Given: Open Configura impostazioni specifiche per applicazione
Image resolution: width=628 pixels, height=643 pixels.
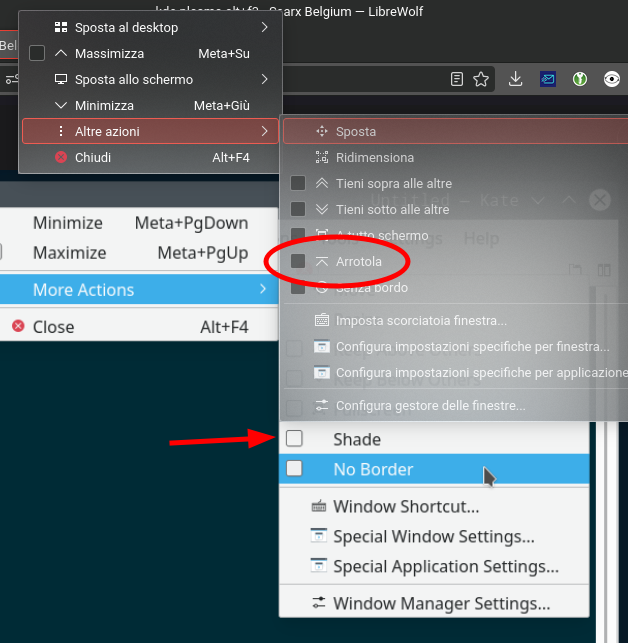Looking at the screenshot, I should tap(455, 372).
